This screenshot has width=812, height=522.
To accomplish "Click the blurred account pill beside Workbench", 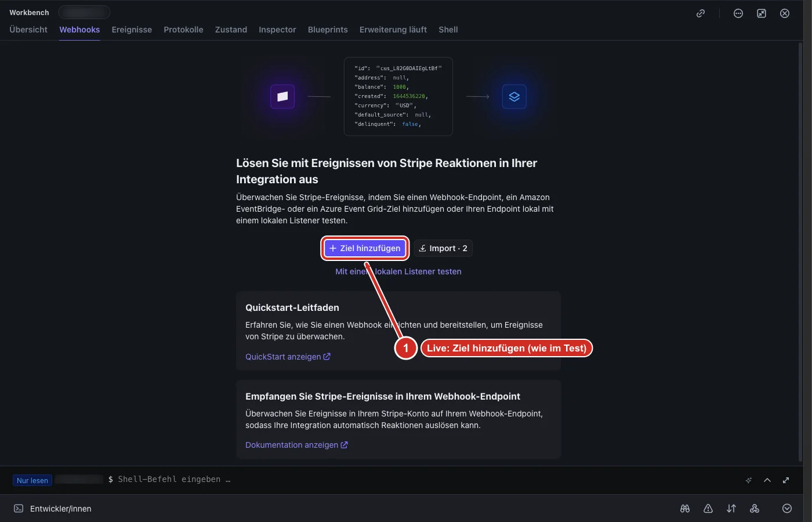I will click(84, 12).
